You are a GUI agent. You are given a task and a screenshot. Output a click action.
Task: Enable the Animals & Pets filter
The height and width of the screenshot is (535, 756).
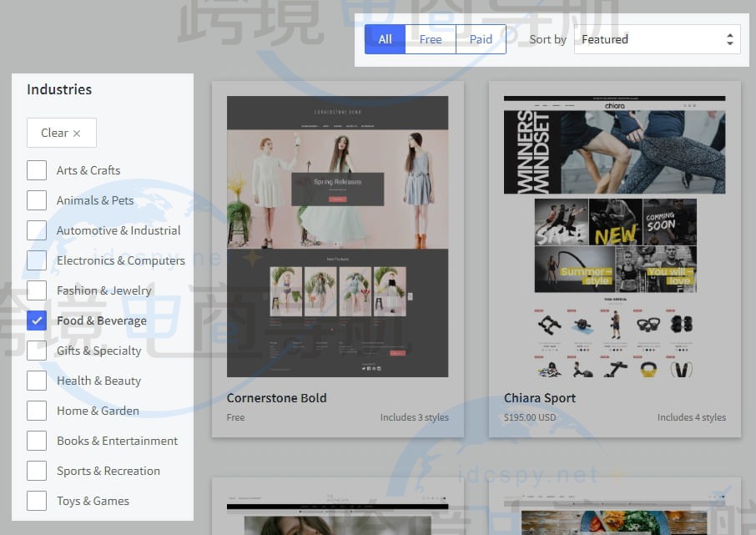(x=36, y=200)
